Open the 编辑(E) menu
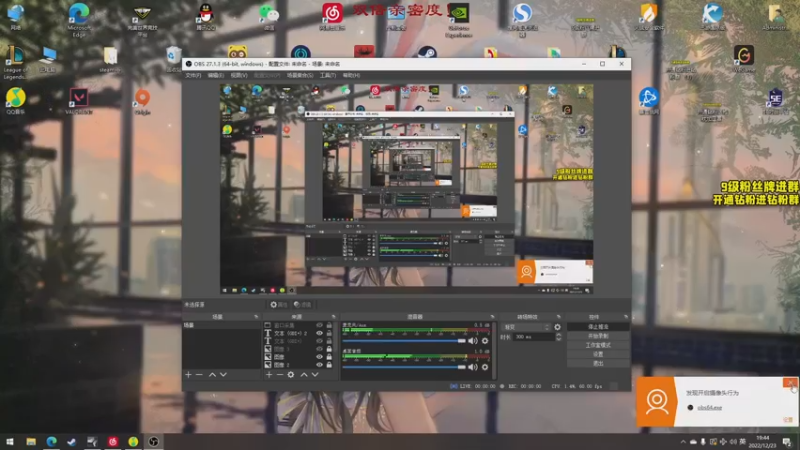800x450 pixels. [216, 76]
